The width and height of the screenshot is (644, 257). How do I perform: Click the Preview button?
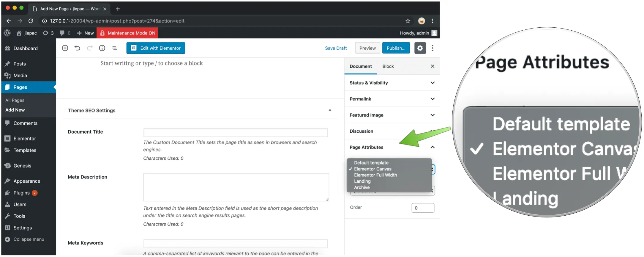tap(367, 48)
